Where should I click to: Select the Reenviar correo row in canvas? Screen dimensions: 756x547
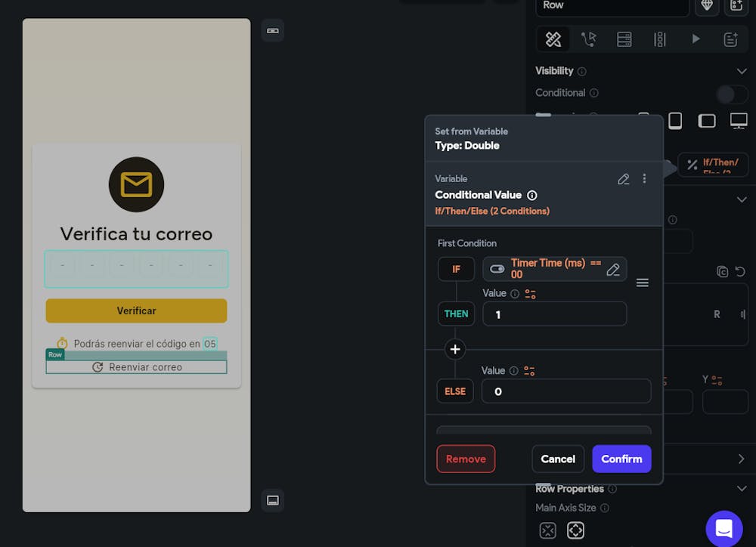pos(136,367)
